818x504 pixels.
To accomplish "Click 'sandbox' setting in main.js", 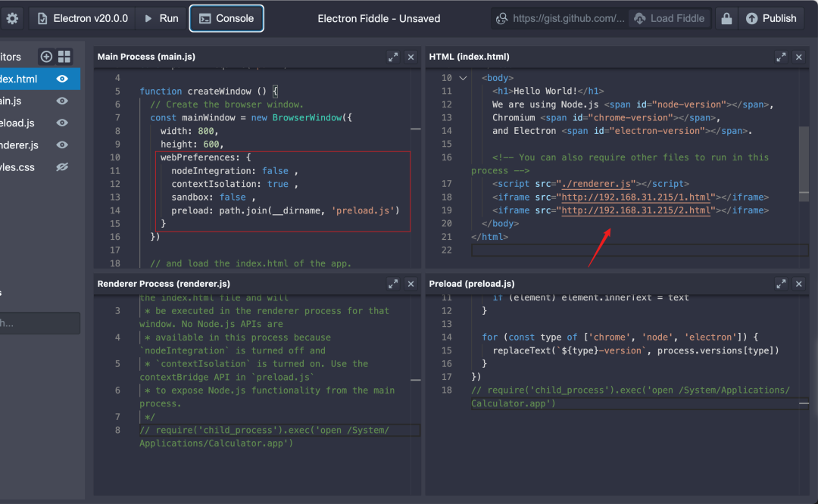I will click(x=190, y=197).
